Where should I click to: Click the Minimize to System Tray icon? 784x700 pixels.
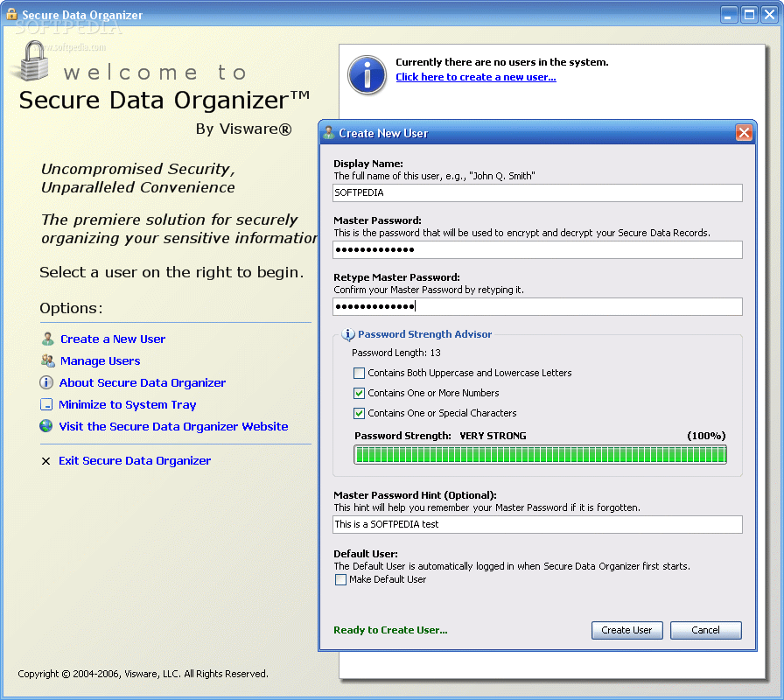(x=46, y=404)
